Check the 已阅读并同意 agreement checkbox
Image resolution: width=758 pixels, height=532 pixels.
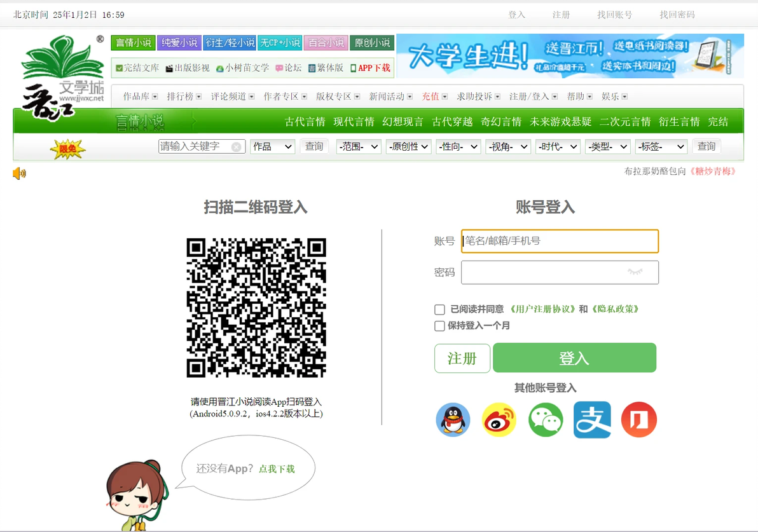tap(439, 310)
